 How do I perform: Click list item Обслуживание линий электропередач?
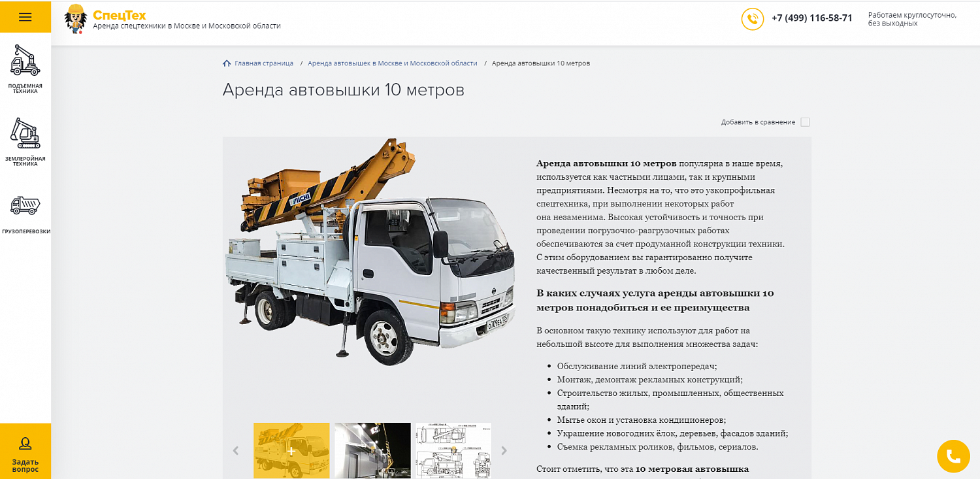tap(637, 366)
